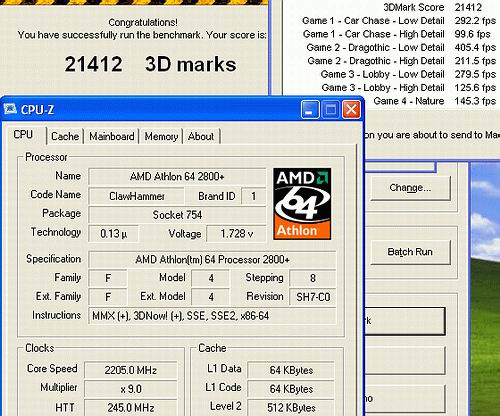Click the Core Speed value 2205.0 MHz
The height and width of the screenshot is (416, 500).
point(130,370)
